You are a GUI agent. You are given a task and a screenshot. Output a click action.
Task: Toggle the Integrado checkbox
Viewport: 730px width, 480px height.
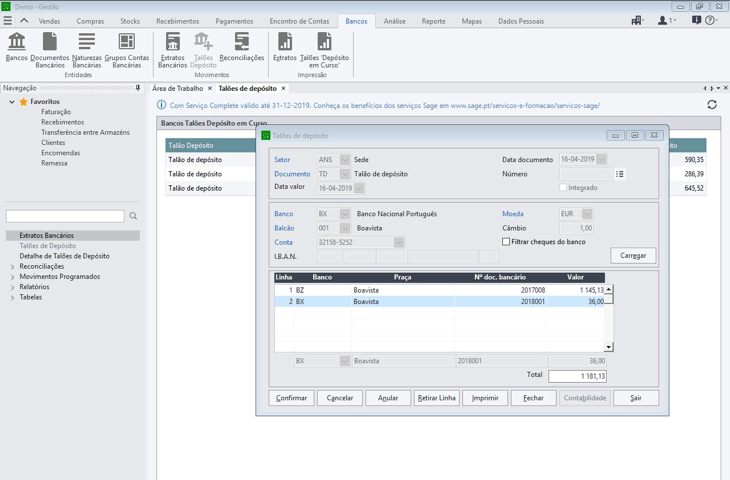point(563,188)
